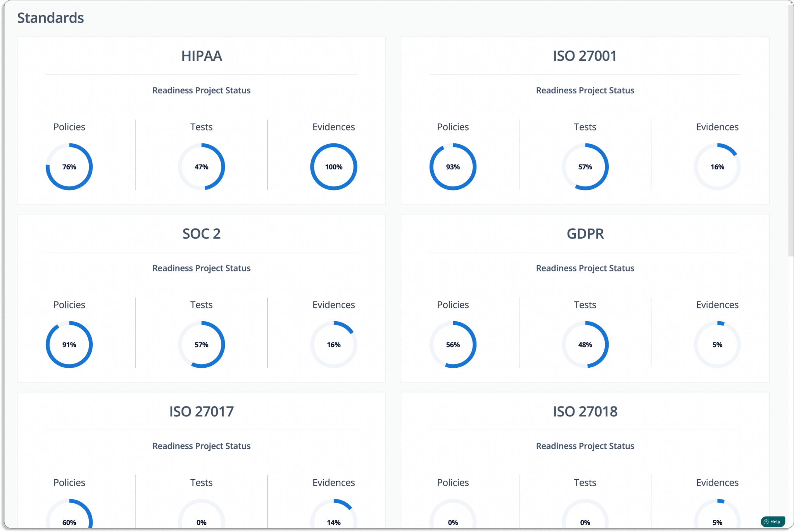Click the Tests label under SOC 2
794x532 pixels.
click(202, 305)
